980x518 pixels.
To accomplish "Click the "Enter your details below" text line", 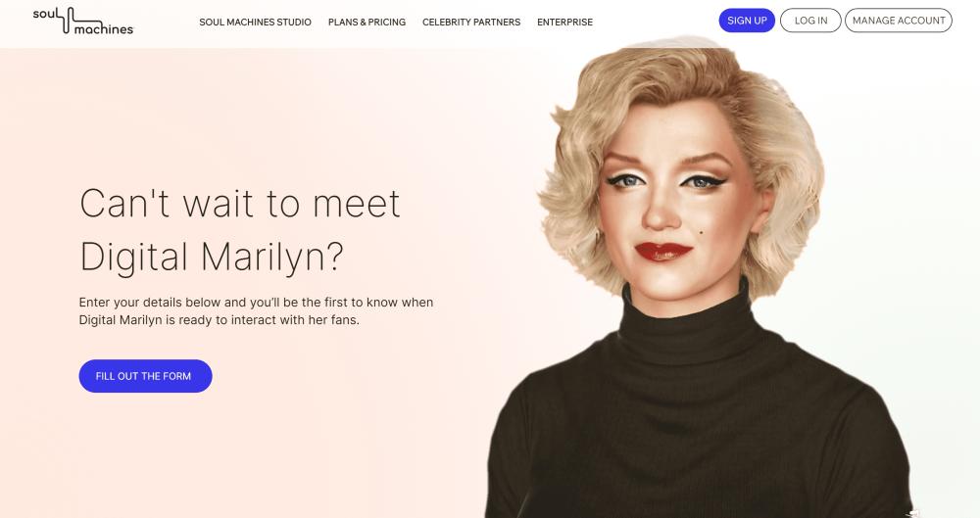I will 256,303.
